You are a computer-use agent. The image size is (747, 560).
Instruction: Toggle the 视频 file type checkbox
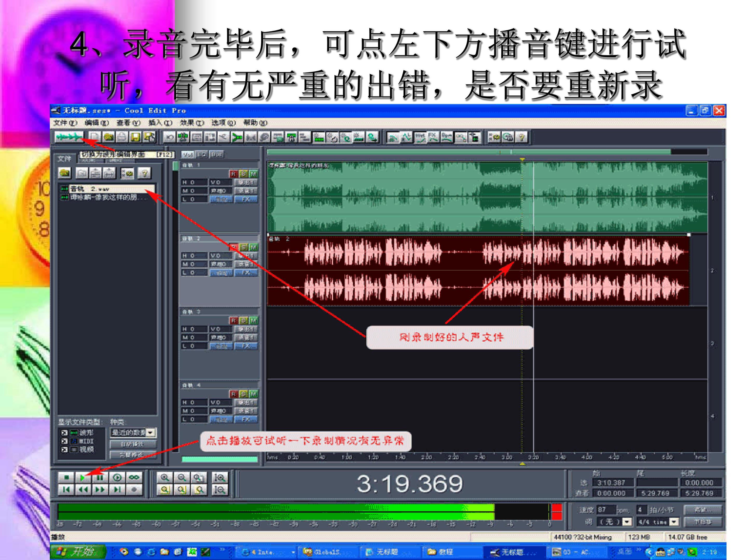coord(64,449)
